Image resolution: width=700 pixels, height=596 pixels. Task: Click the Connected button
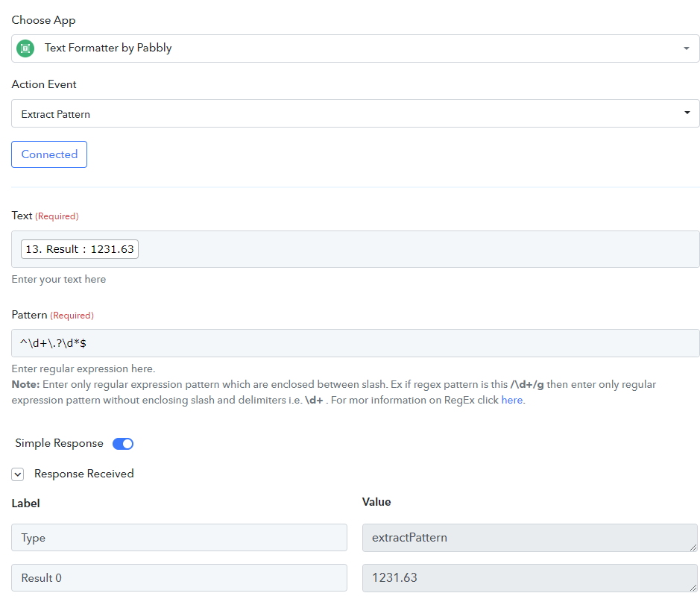(x=49, y=154)
